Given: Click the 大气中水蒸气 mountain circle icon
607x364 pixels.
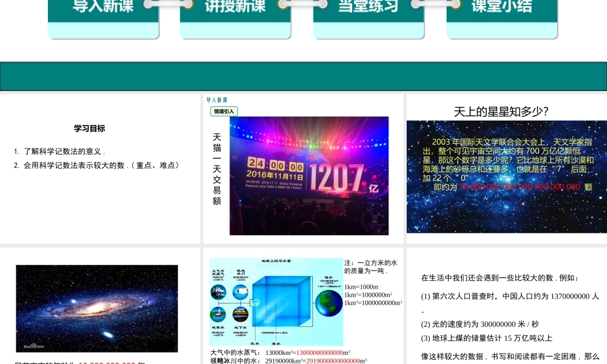Looking at the screenshot, I should pyautogui.click(x=218, y=292).
